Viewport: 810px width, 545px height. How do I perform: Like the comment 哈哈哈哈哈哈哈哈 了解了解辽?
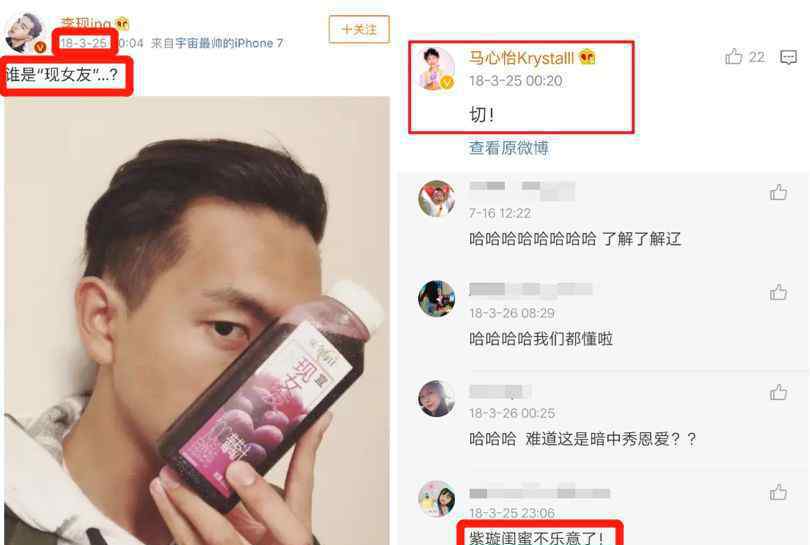(x=778, y=192)
